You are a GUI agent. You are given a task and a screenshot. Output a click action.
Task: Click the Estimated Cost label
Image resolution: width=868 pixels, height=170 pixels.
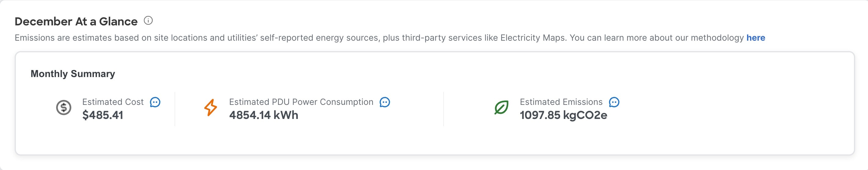113,102
